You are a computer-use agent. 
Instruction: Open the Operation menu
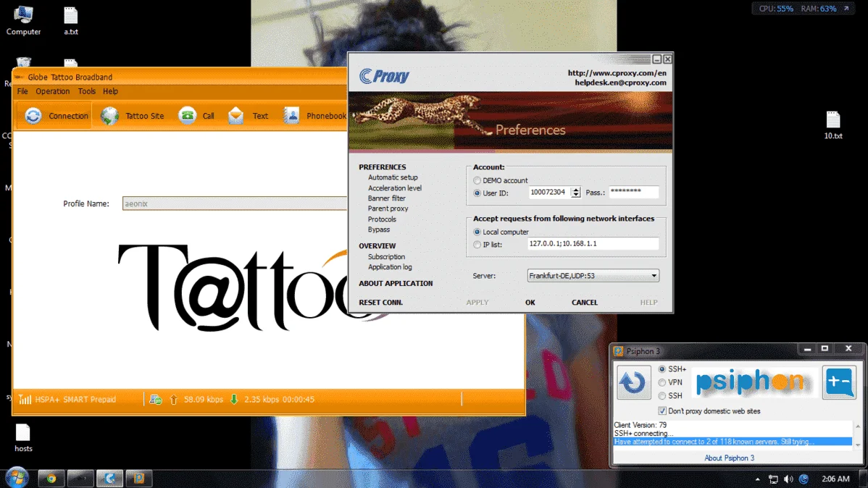coord(53,91)
